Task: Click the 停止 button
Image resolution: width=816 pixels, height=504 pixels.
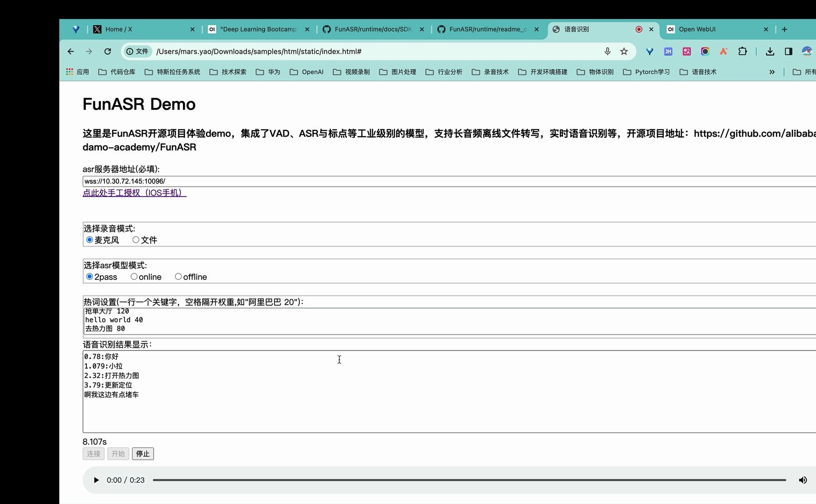Action: 143,454
